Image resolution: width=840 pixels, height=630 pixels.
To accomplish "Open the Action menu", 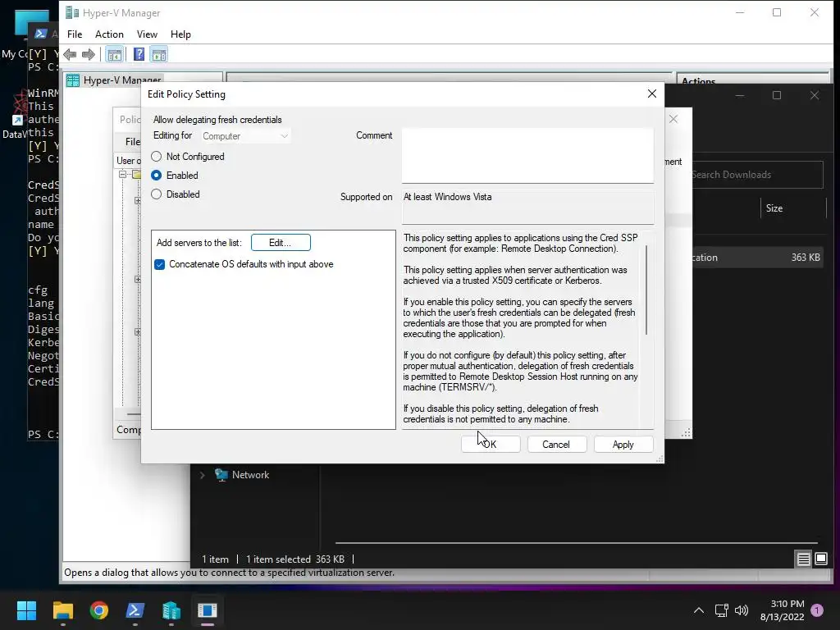I will pos(109,34).
